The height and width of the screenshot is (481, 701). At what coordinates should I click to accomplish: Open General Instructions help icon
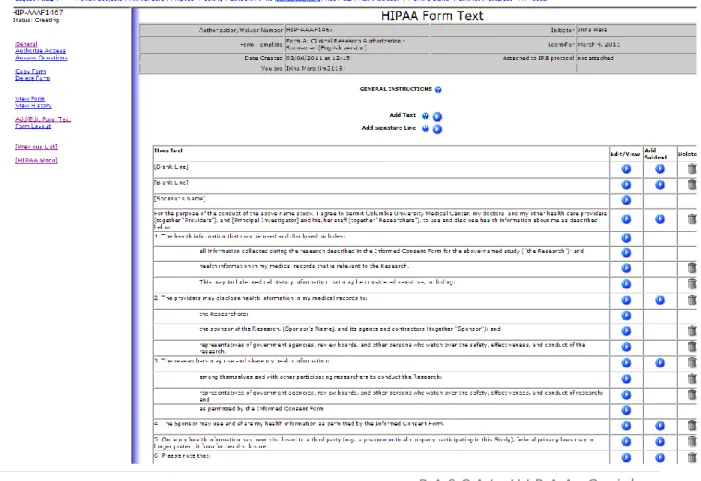438,89
